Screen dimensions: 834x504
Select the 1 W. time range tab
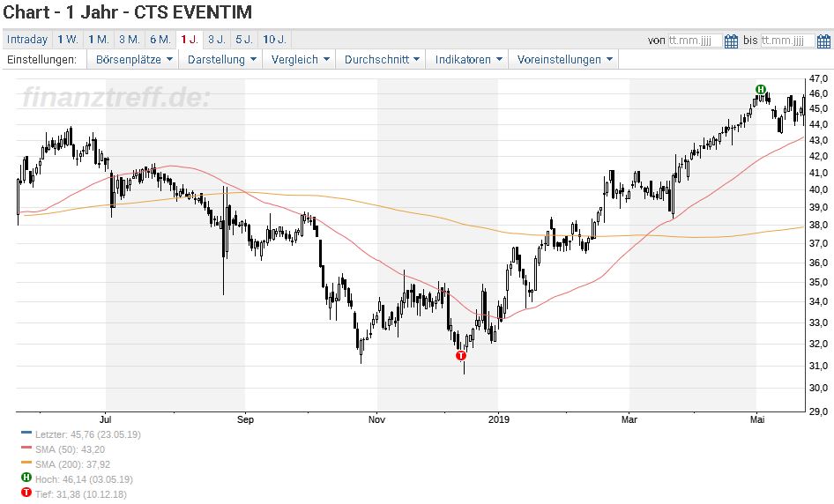[x=68, y=40]
